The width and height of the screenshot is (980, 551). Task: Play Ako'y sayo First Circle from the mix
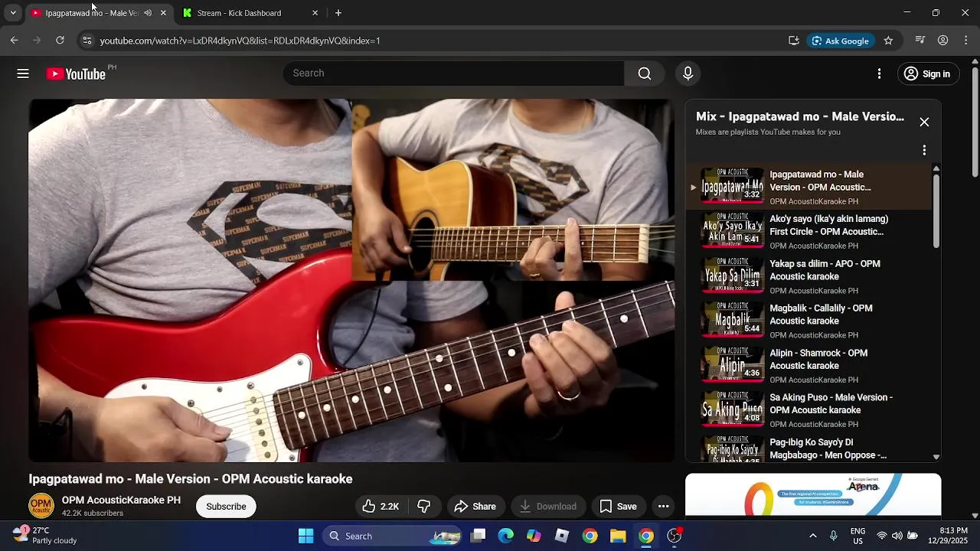coord(808,232)
